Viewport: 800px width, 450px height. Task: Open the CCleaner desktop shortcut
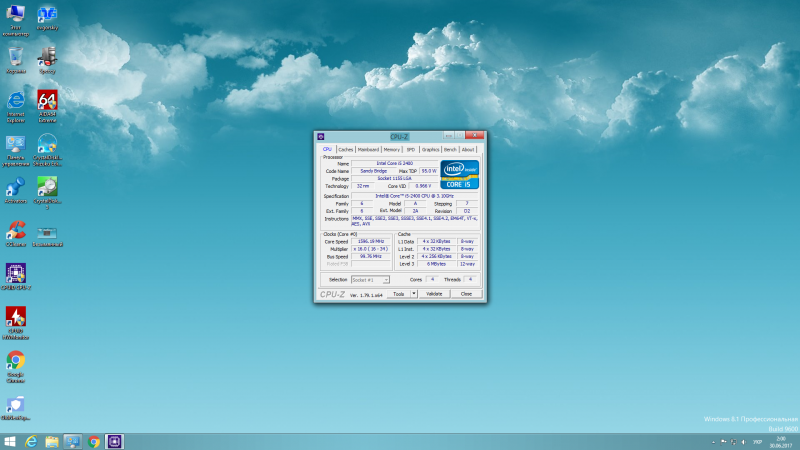[x=15, y=234]
